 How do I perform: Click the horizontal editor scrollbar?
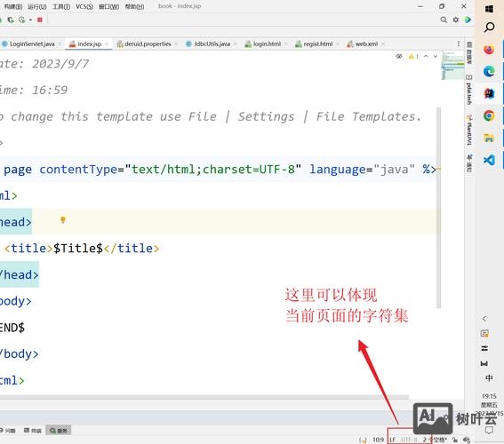tap(204, 398)
